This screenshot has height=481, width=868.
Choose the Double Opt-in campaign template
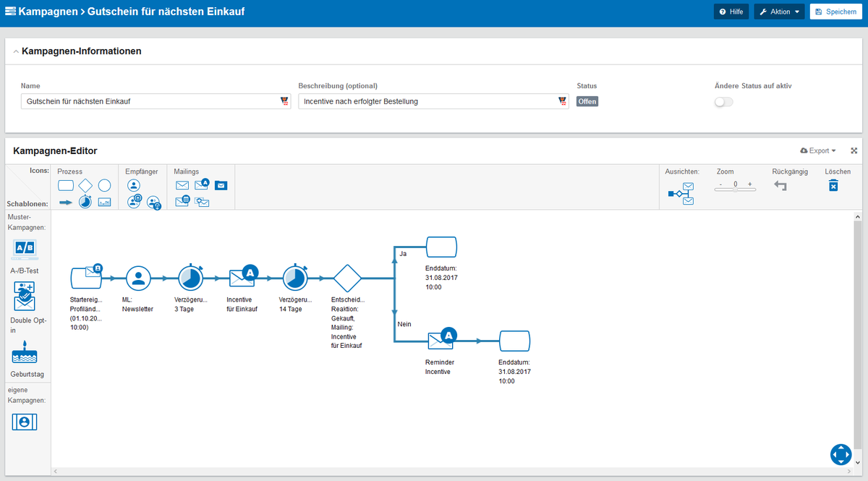click(x=25, y=297)
